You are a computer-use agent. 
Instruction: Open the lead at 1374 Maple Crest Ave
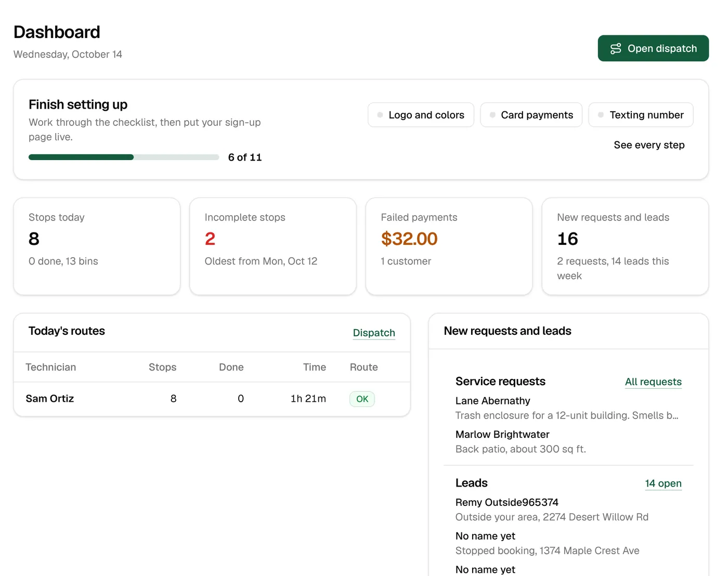568,543
